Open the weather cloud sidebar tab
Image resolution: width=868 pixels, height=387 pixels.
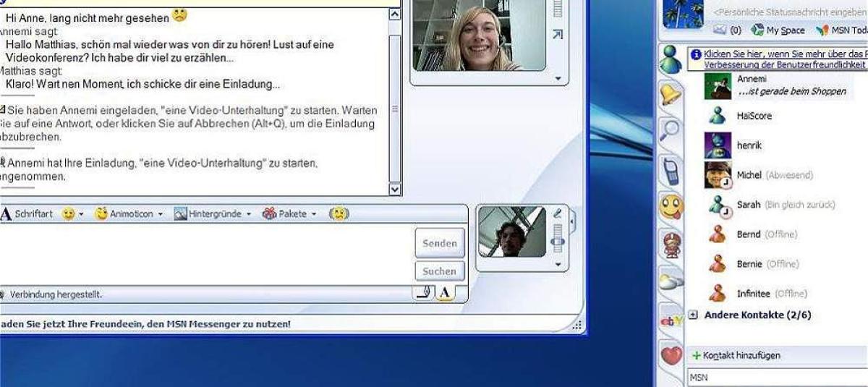point(671,283)
